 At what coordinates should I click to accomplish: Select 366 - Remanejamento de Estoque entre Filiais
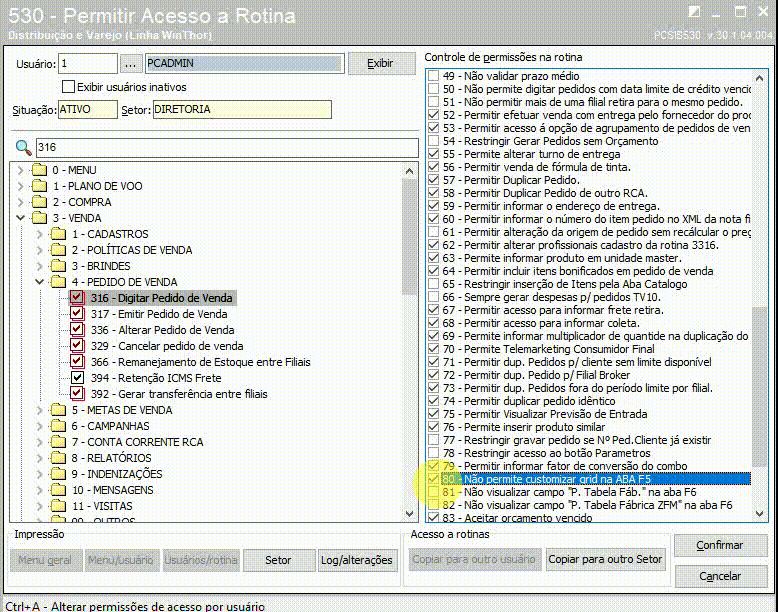pos(200,362)
